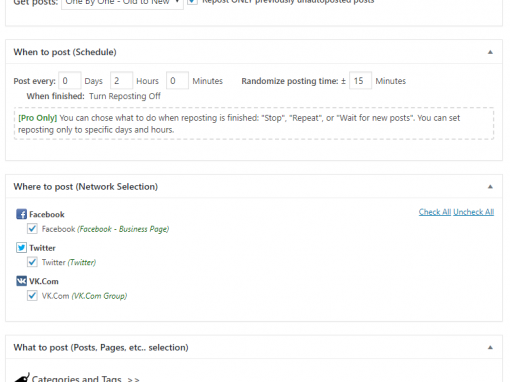Collapse the Where to post panel

click(x=490, y=187)
